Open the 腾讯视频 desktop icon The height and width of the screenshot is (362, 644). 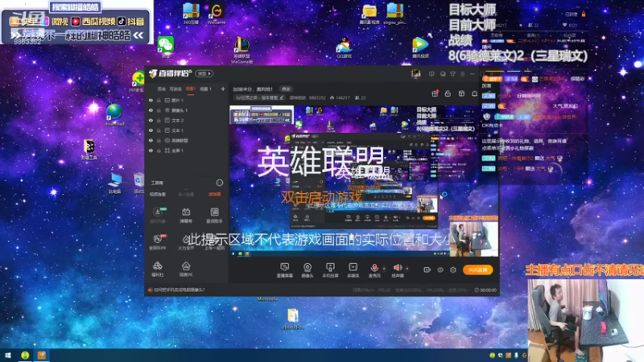pyautogui.click(x=419, y=47)
